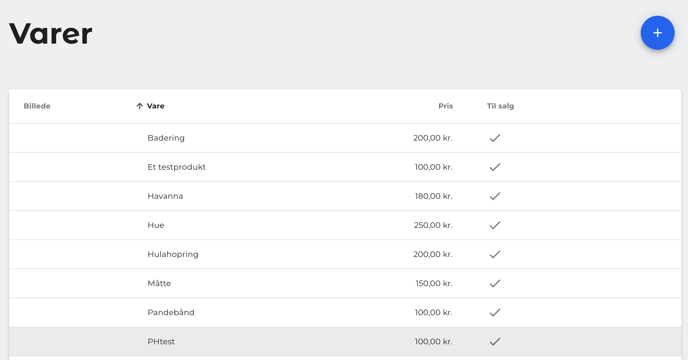Viewport: 688px width, 360px height.
Task: Click the Til salg checkmark for Hulahopring
Action: coord(495,254)
